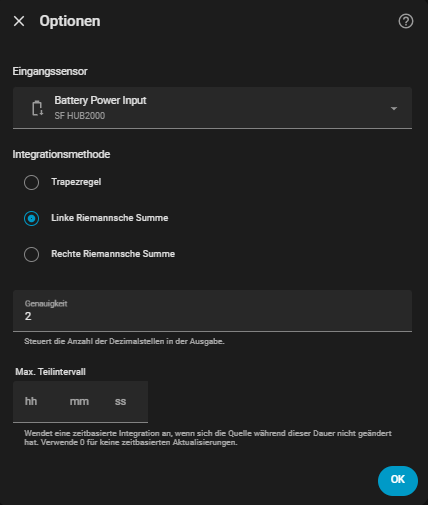Click the Optionen dialog title

70,21
